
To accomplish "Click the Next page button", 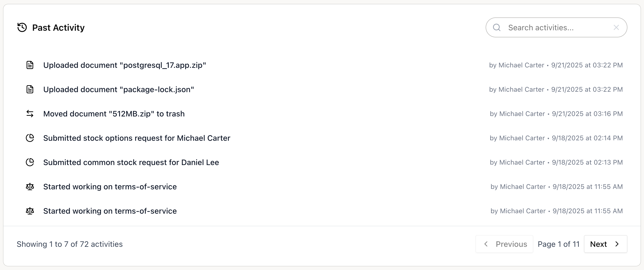I will [x=605, y=244].
